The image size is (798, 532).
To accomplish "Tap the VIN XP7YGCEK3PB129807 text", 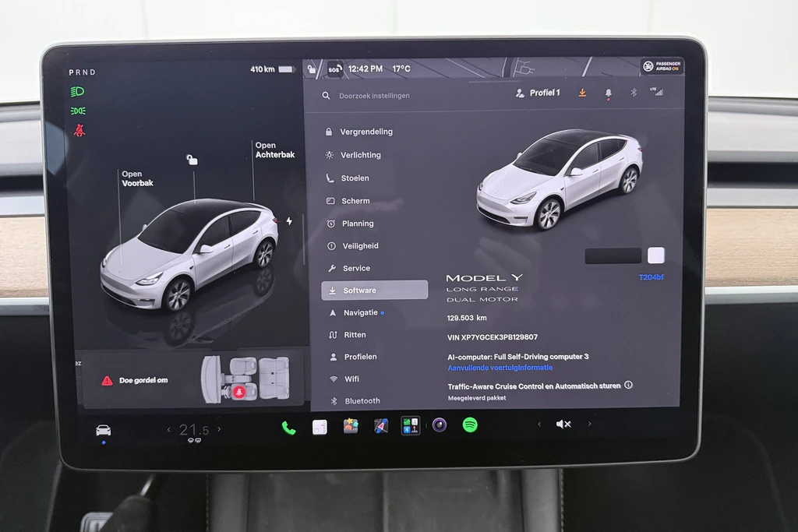I will pos(493,337).
